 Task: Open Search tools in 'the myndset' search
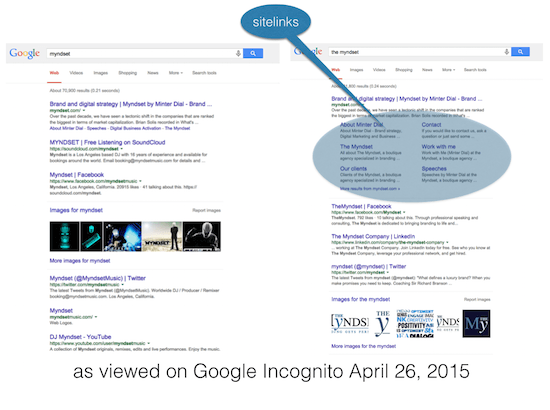tap(475, 70)
